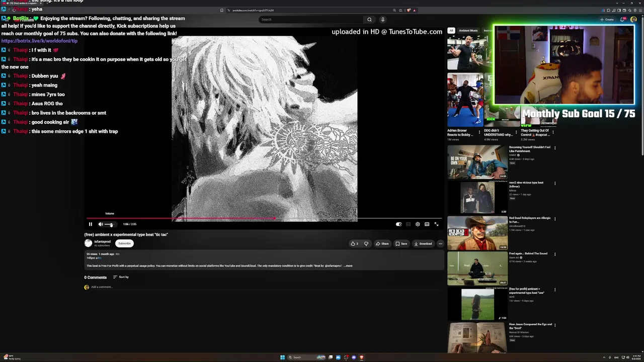Enter fullscreen on the video player
The height and width of the screenshot is (362, 644).
click(x=436, y=224)
